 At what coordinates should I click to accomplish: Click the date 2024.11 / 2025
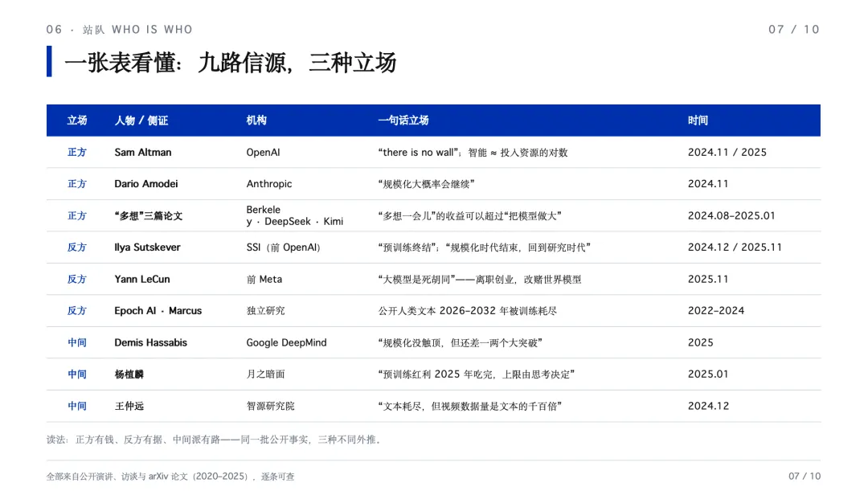[x=727, y=152]
